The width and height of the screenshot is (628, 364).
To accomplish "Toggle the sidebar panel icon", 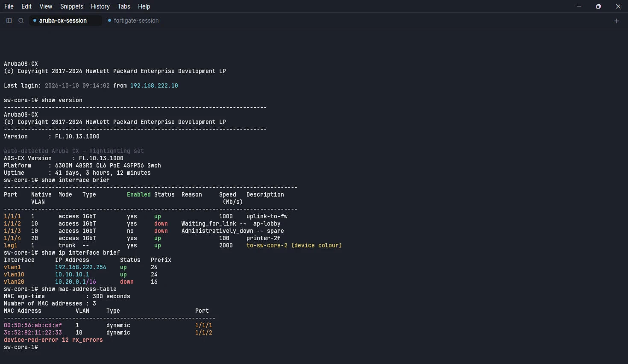I will click(9, 21).
